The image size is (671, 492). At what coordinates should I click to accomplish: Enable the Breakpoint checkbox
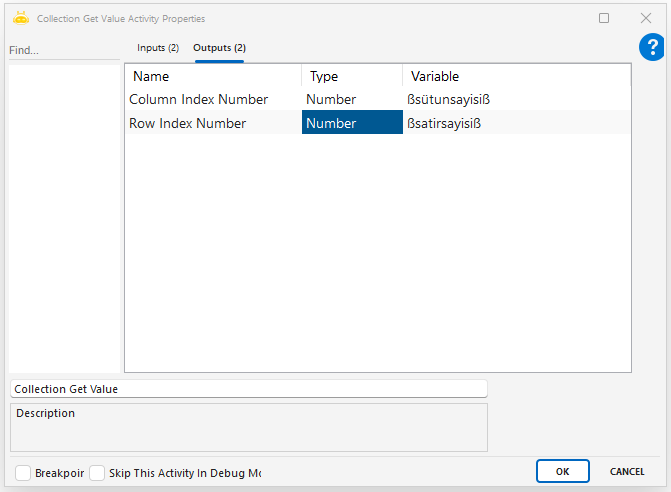pos(23,472)
